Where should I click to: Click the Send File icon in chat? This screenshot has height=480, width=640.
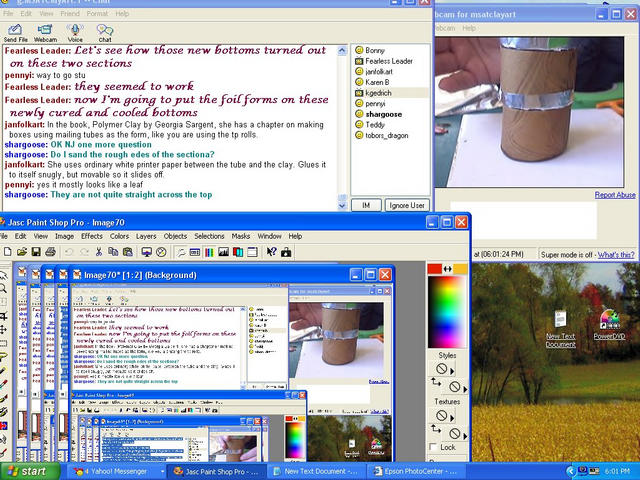[x=15, y=33]
